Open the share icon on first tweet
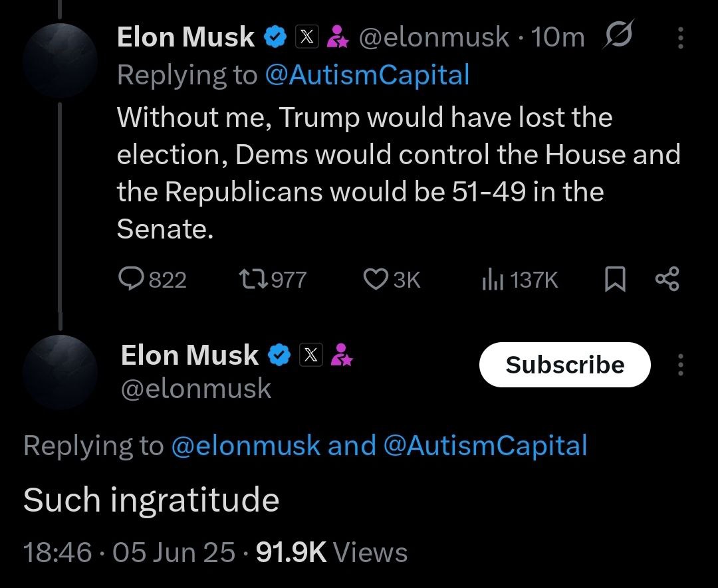Image resolution: width=718 pixels, height=588 pixels. pos(667,280)
